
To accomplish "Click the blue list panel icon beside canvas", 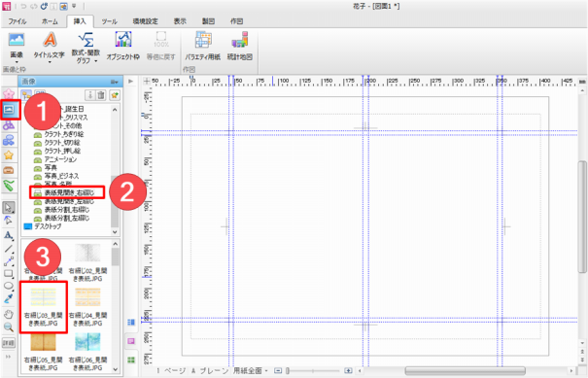I will click(x=131, y=322).
